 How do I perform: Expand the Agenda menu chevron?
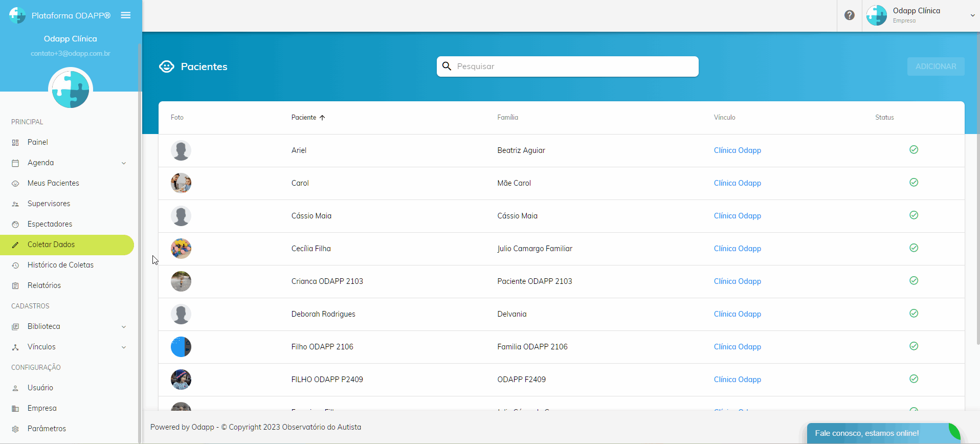(124, 163)
